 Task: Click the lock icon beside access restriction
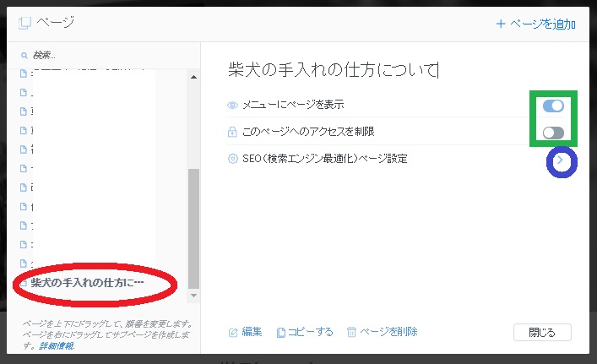tap(232, 132)
